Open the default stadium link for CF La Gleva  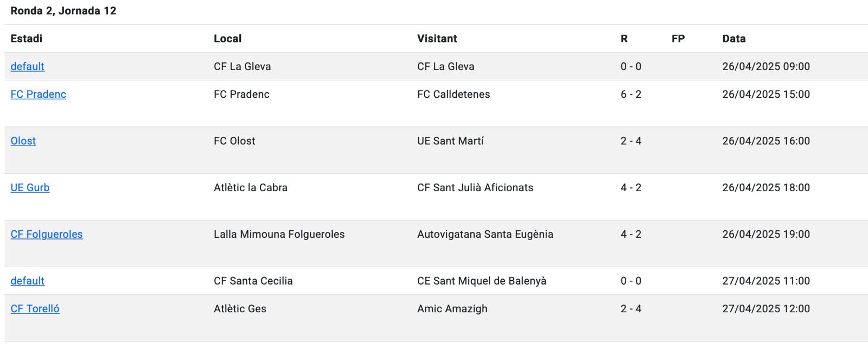27,66
